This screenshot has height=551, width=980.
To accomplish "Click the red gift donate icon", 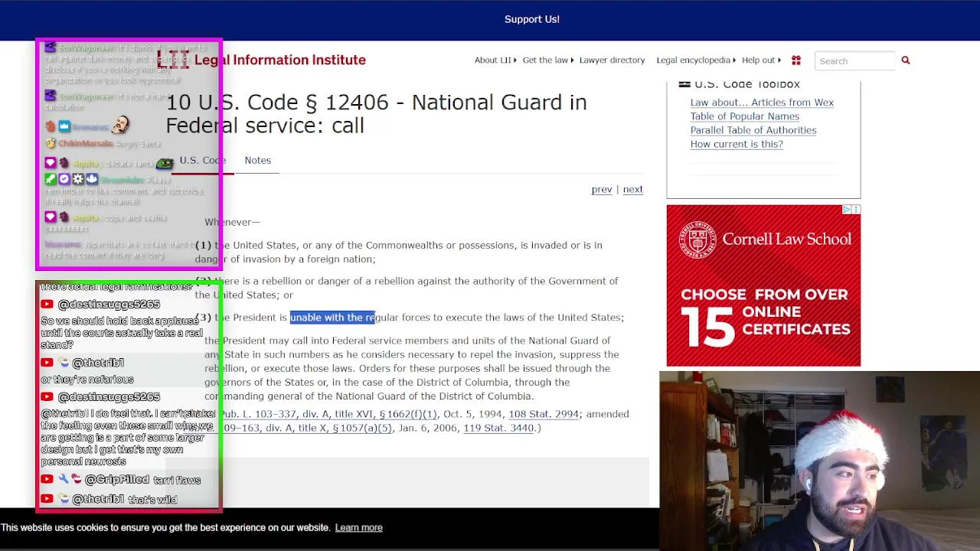I will (x=796, y=60).
